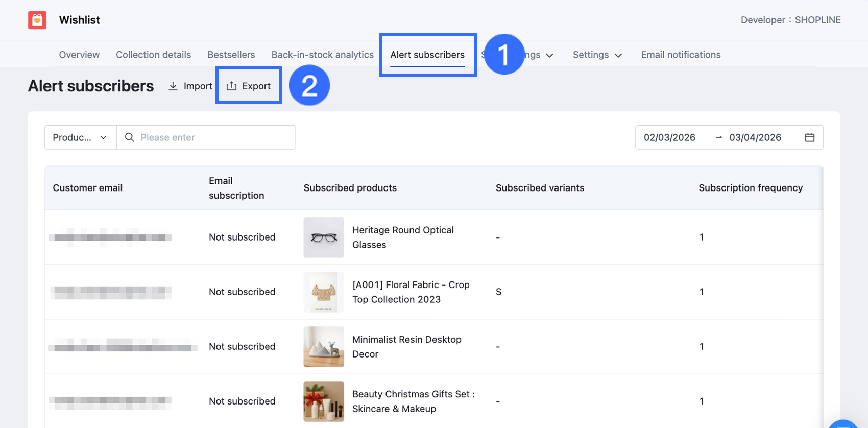
Task: Click Heritage Round Optical Glasses thumbnail
Action: point(324,237)
